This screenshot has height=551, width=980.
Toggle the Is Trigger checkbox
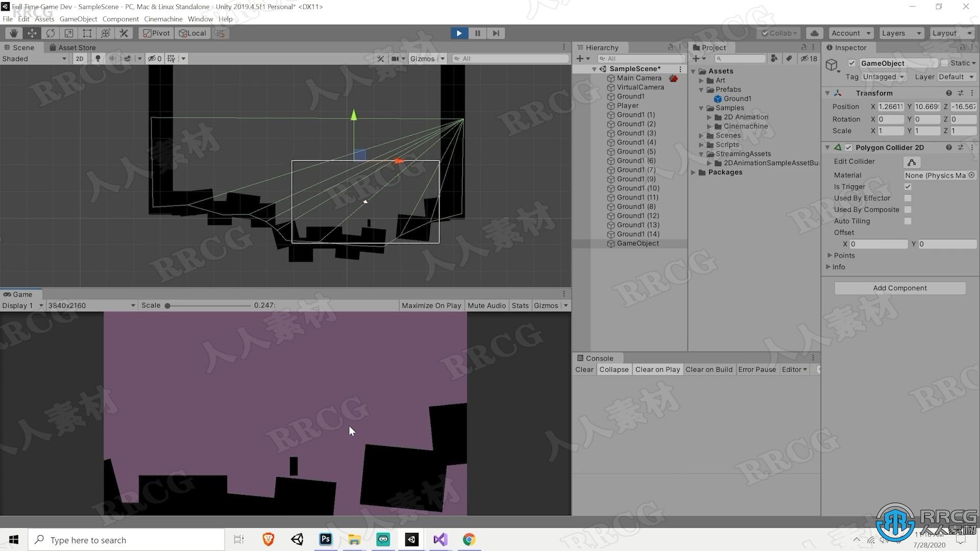pos(908,186)
